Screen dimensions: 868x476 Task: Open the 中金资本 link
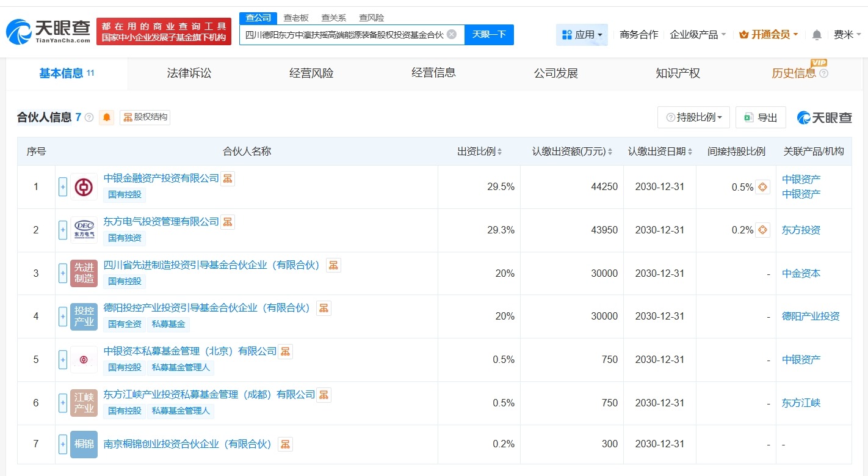tap(801, 273)
